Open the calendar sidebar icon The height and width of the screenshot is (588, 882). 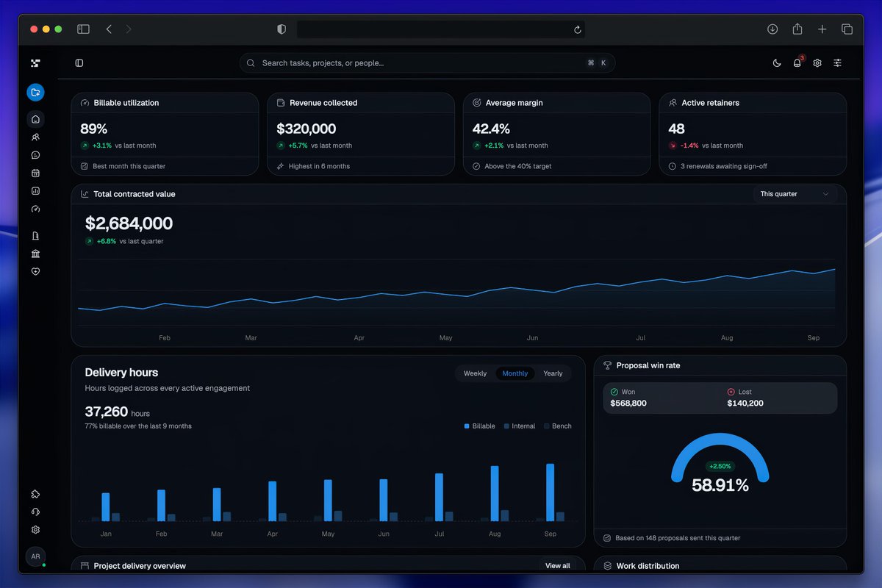click(x=35, y=173)
